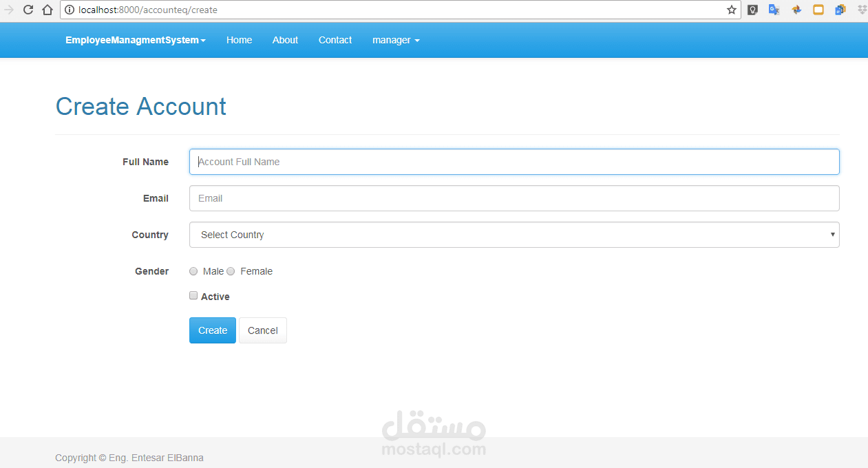Click the Copyright Eng. Entesar ElBanna text
868x468 pixels.
point(129,458)
